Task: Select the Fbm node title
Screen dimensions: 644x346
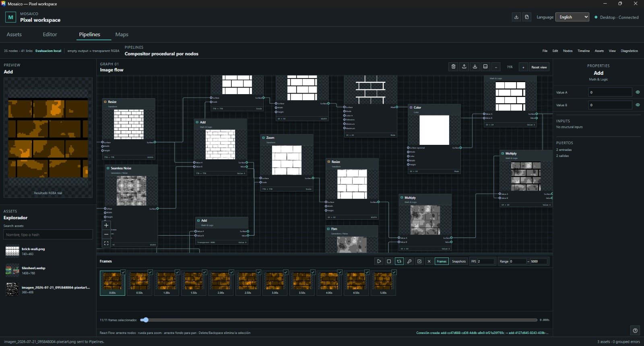Action: (x=334, y=229)
